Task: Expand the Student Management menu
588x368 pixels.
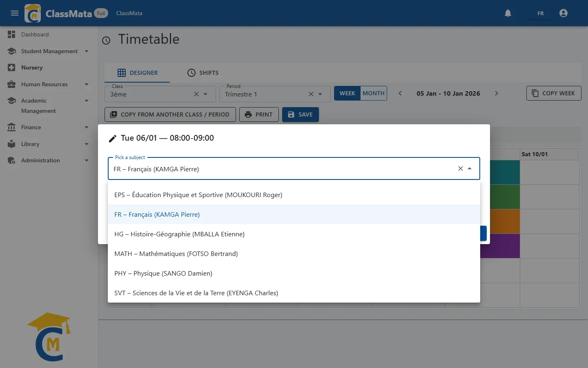Action: click(x=87, y=51)
